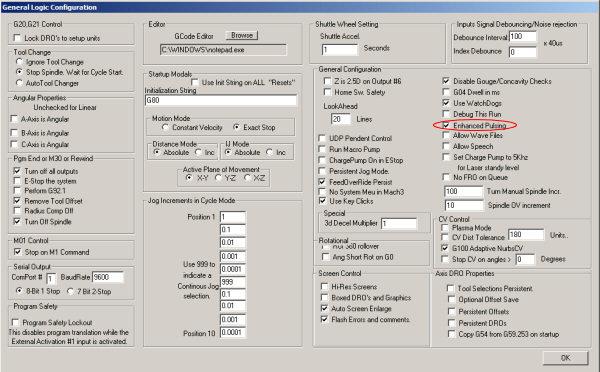Viewport: 600px width, 372px height.
Task: Select Inc in IJ Mode
Action: click(269, 152)
